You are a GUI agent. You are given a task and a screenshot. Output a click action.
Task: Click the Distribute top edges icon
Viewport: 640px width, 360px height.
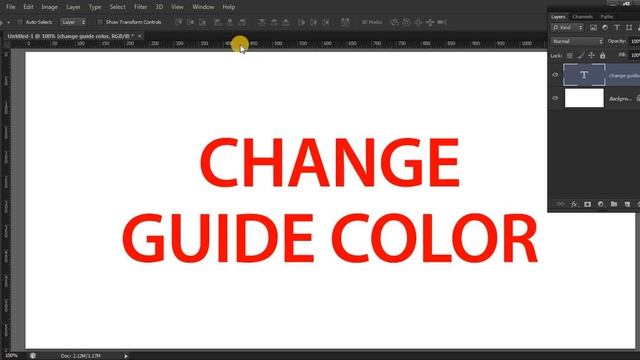pos(262,22)
